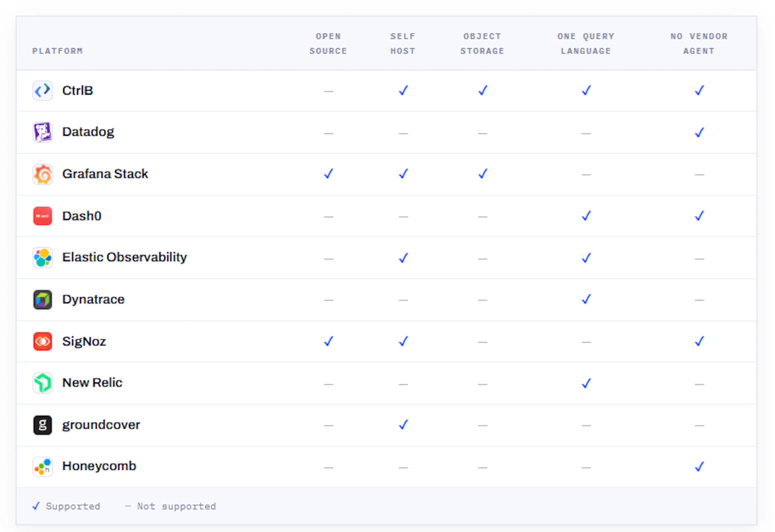Screen dimensions: 775x532
Task: Select the groundcover black g icon
Action: (42, 425)
